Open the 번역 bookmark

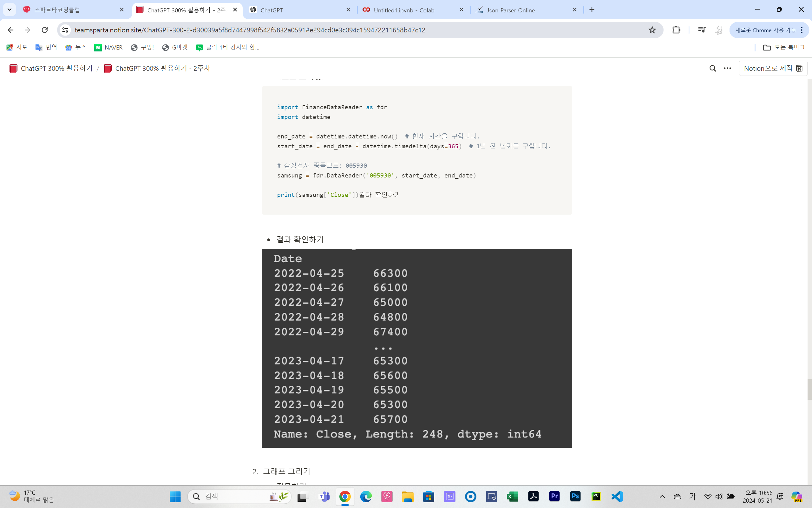(46, 47)
